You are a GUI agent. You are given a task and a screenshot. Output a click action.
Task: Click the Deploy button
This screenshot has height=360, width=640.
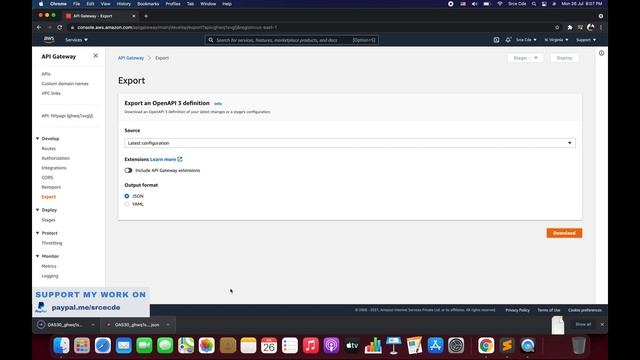(564, 58)
